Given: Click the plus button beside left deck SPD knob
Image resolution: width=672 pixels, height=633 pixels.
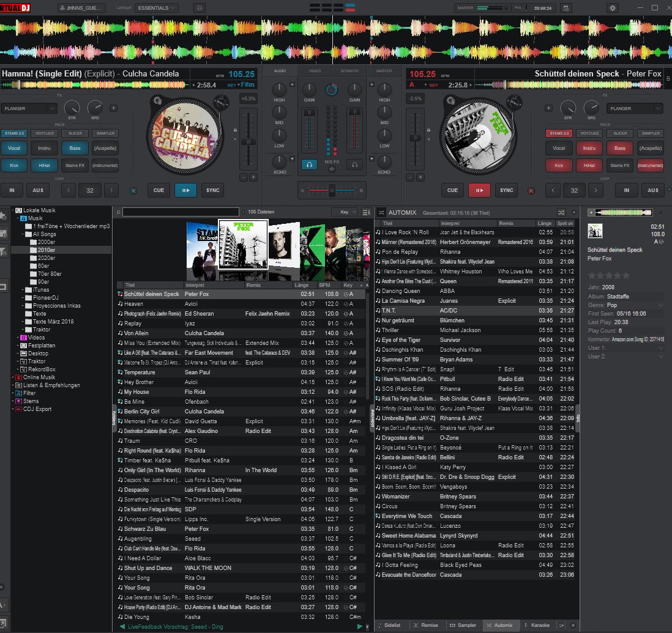Looking at the screenshot, I should (114, 108).
